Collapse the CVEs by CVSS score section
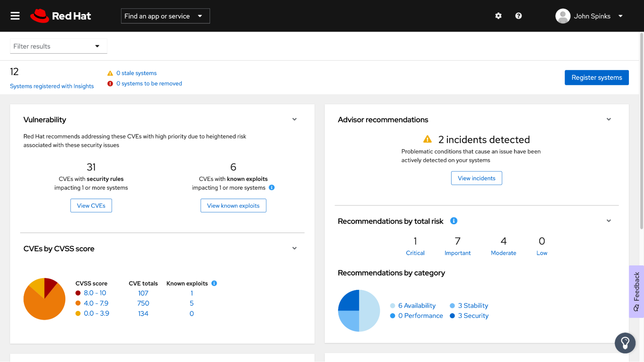 294,248
